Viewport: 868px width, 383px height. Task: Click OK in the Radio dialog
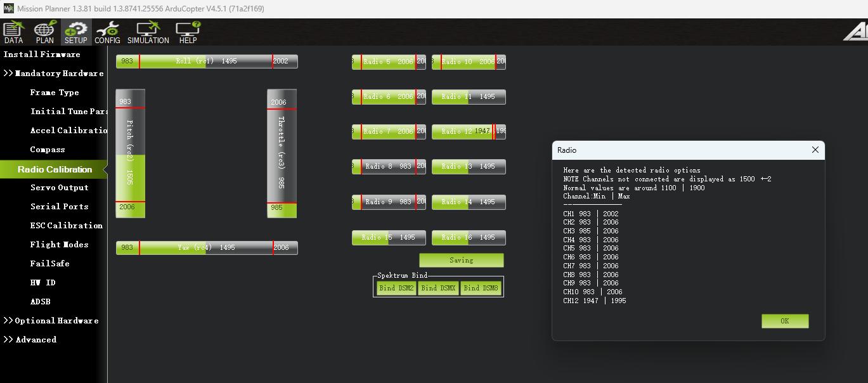785,321
